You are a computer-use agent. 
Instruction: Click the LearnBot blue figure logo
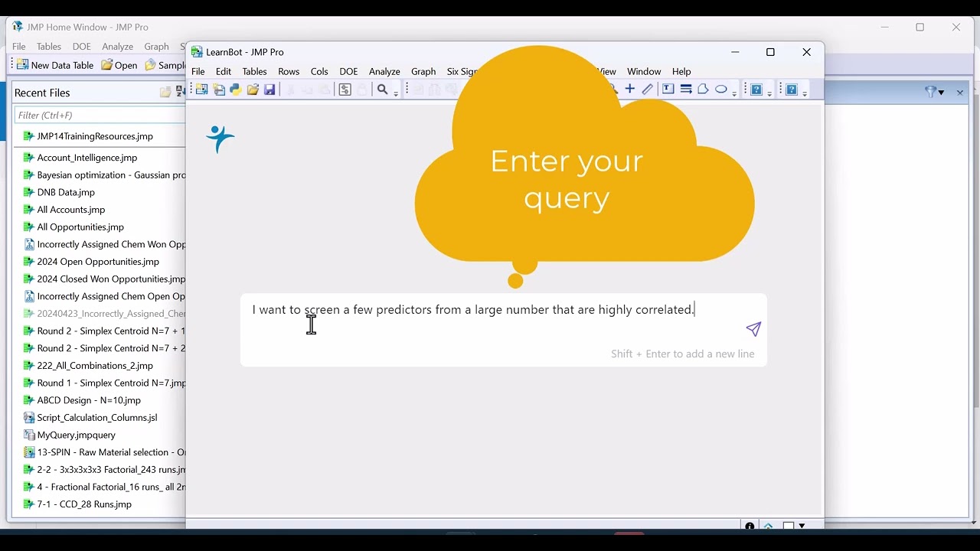pyautogui.click(x=220, y=139)
